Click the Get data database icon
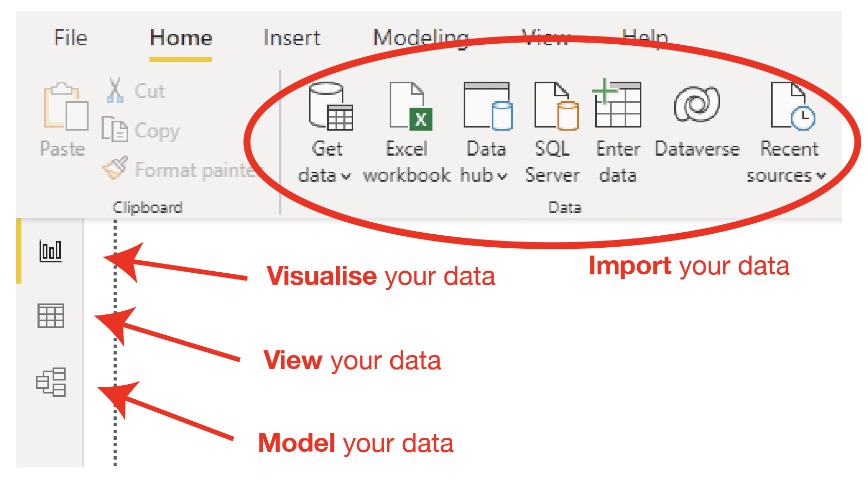 coord(330,106)
